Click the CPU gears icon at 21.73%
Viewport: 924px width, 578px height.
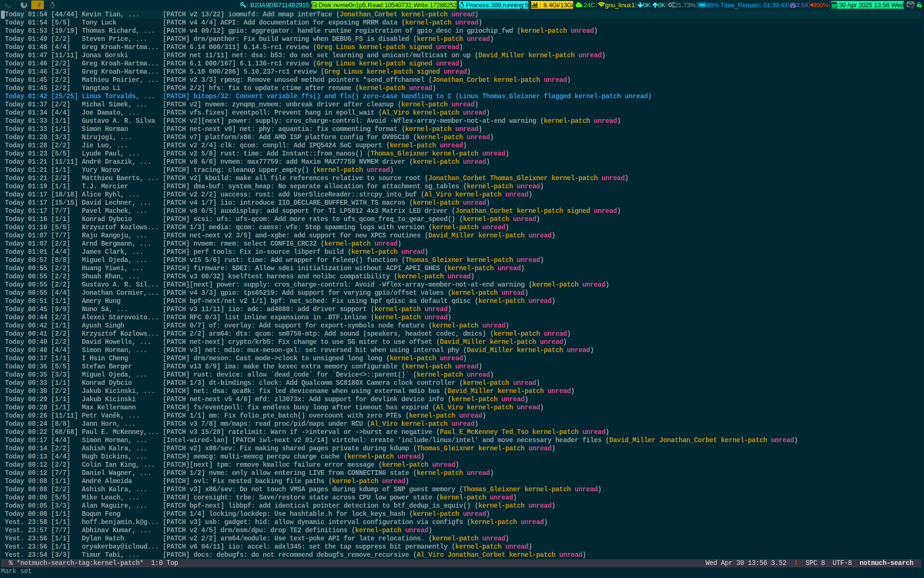click(671, 5)
